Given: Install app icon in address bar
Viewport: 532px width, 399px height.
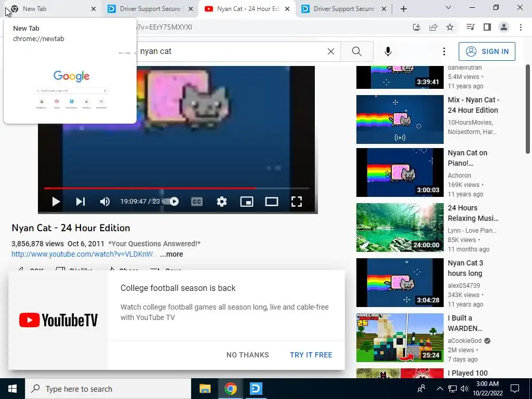Looking at the screenshot, I should 416,27.
